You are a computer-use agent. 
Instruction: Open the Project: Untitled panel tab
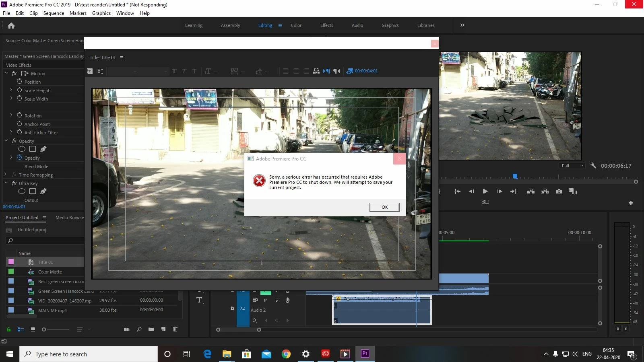pyautogui.click(x=22, y=218)
